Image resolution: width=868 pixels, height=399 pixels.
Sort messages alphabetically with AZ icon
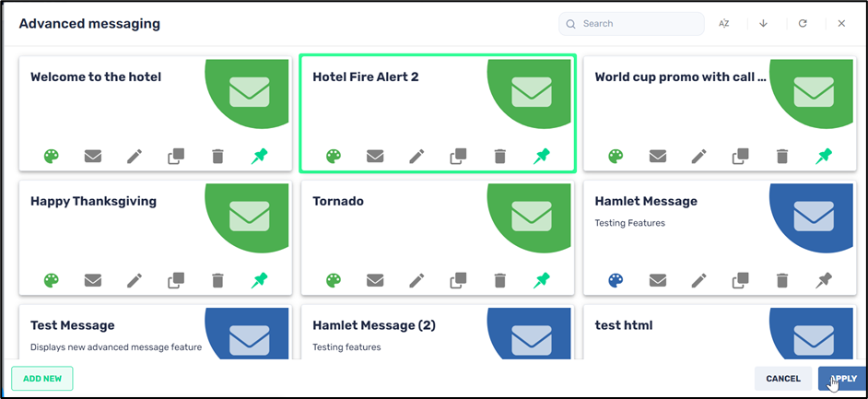[x=724, y=24]
